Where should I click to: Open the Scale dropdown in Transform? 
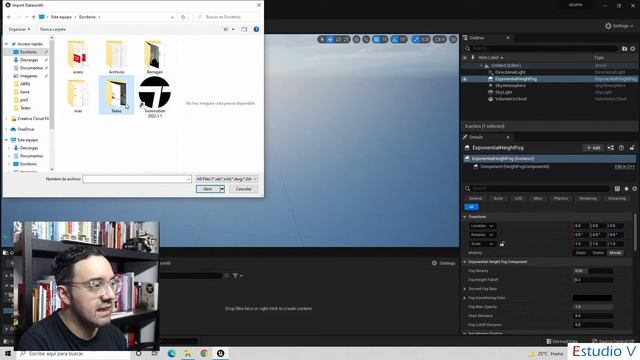tap(482, 244)
